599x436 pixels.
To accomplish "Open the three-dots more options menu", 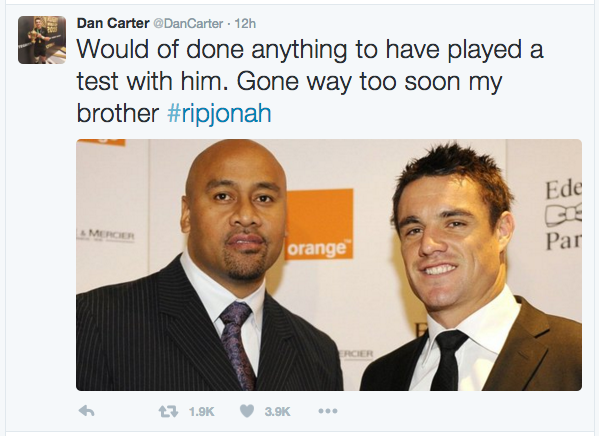I will coord(328,411).
